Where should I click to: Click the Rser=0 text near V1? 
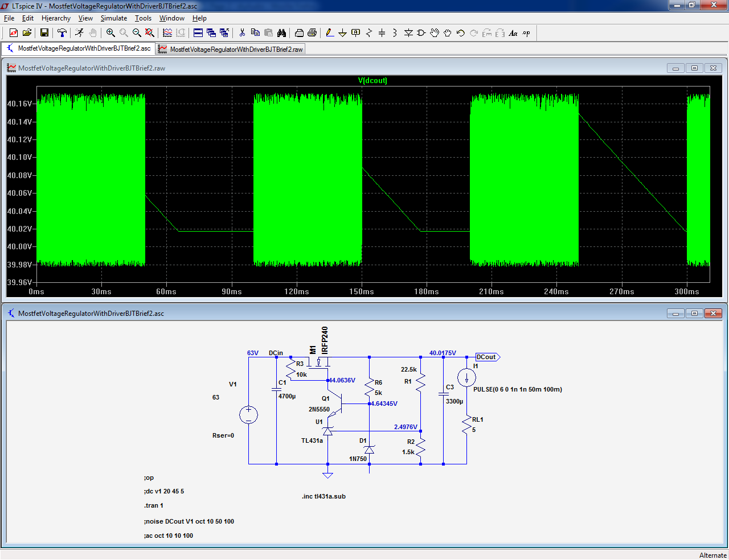pos(223,435)
